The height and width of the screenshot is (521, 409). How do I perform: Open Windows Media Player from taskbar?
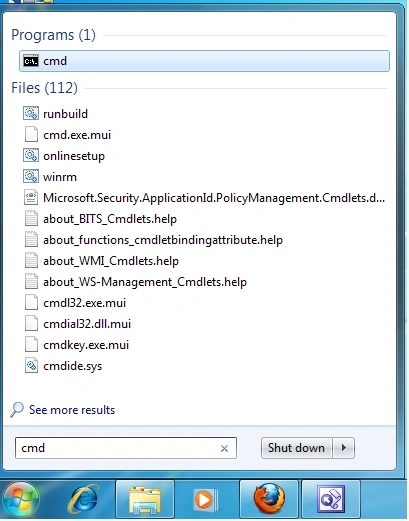click(206, 500)
